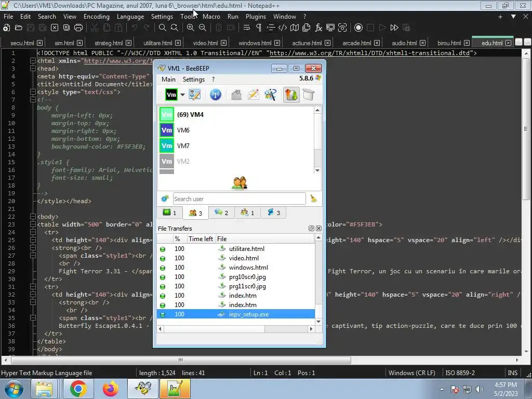532x399 pixels.
Task: Show hidden system tray icons arrow
Action: click(442, 389)
